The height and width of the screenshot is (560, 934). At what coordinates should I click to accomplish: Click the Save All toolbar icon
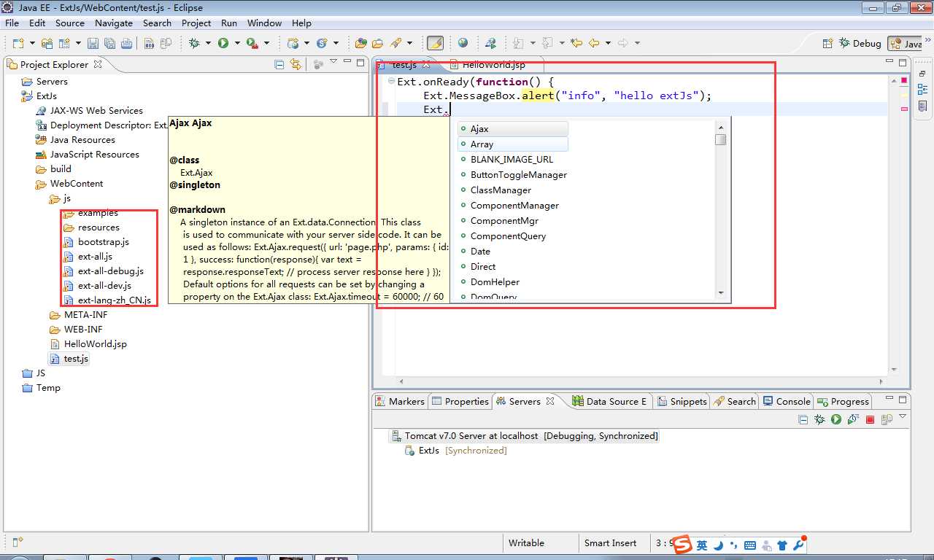click(109, 43)
